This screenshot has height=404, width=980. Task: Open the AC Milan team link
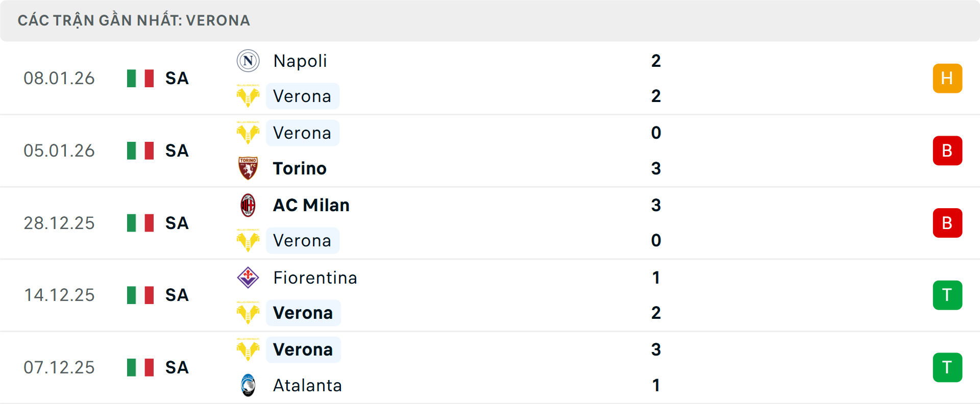tap(311, 205)
